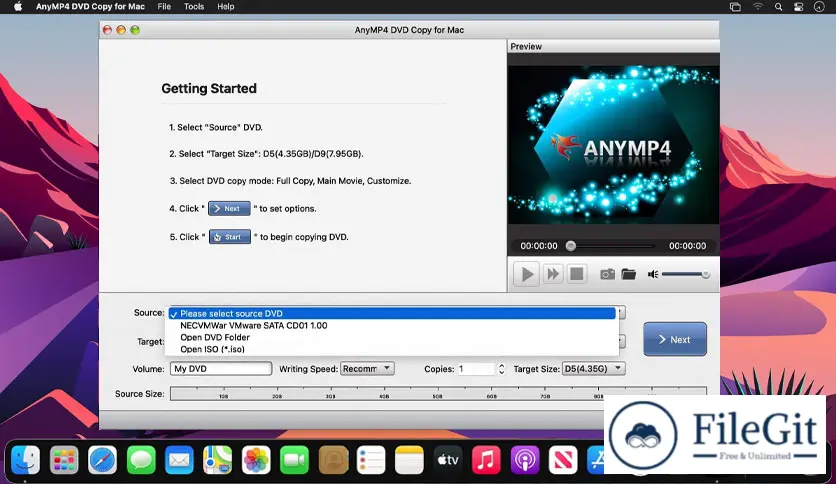
Task: Open the snapshot folder icon
Action: pyautogui.click(x=629, y=274)
